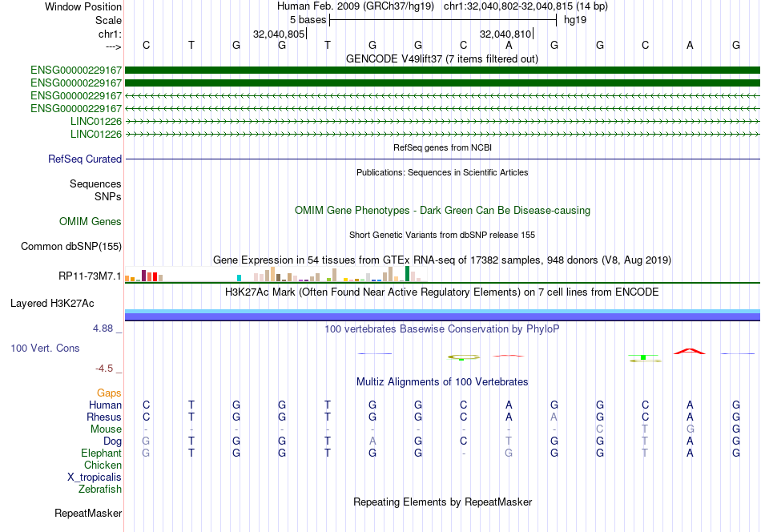This screenshot has width=761, height=532.
Task: Click the chr1:32,040,802-32,040,815 (14 bp) coordinates
Action: tap(525, 6)
